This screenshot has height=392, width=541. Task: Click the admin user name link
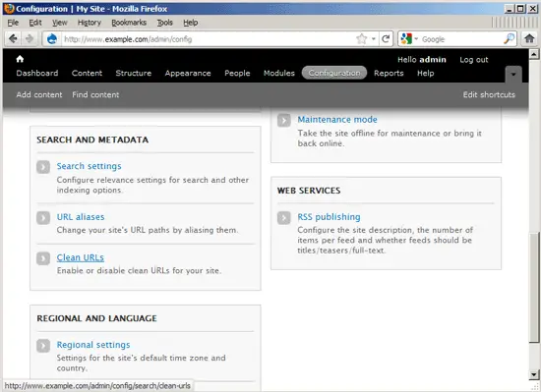(433, 60)
